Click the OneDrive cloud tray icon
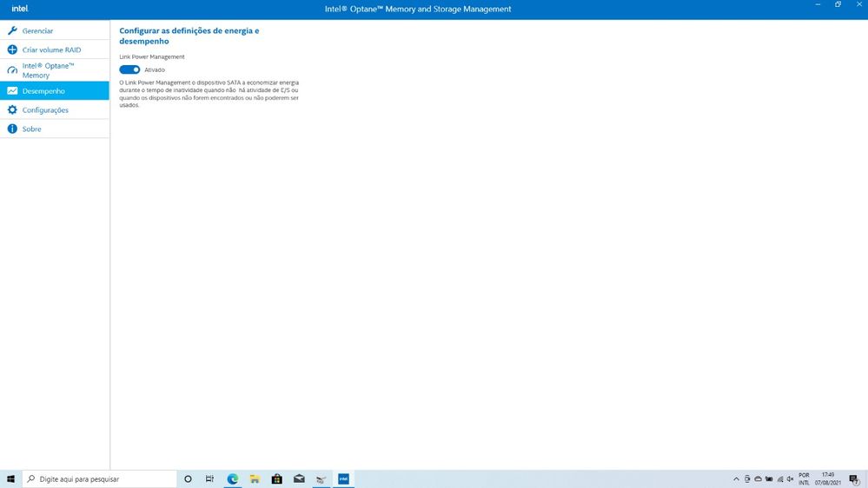The height and width of the screenshot is (488, 868). (758, 479)
